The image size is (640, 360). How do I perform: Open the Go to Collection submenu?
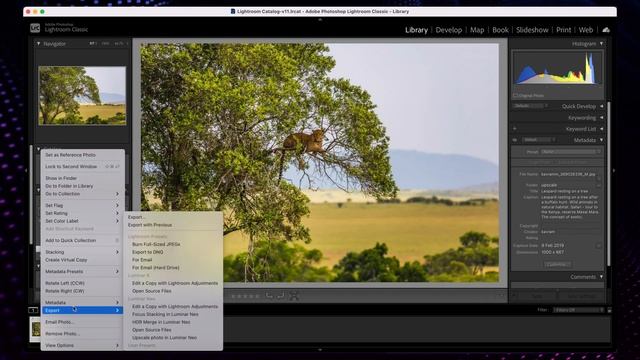click(x=82, y=194)
